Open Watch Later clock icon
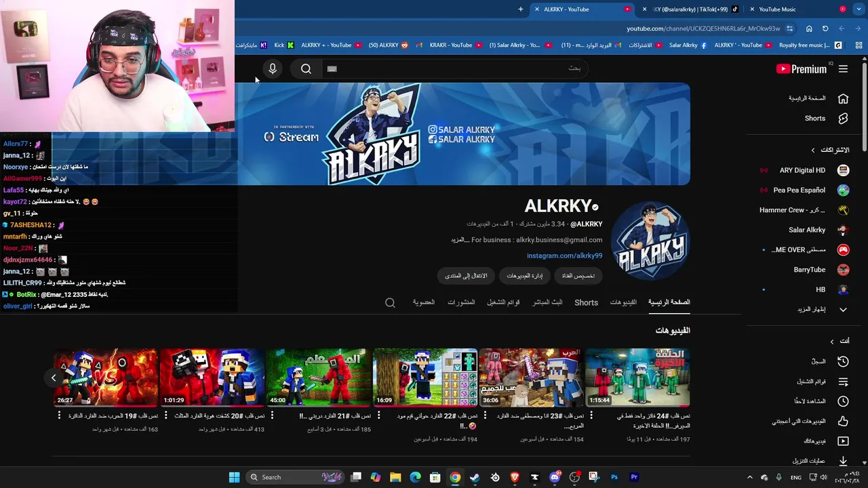 843,401
